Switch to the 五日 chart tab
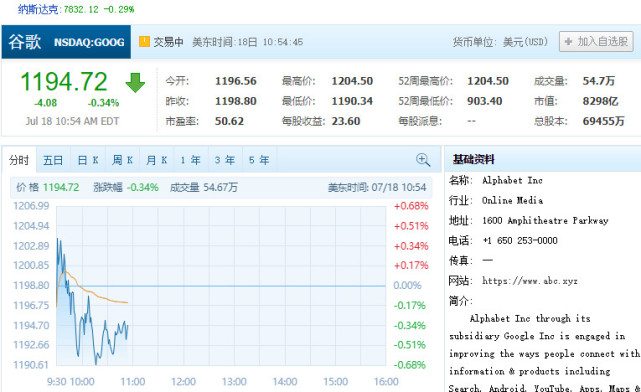 pos(53,160)
